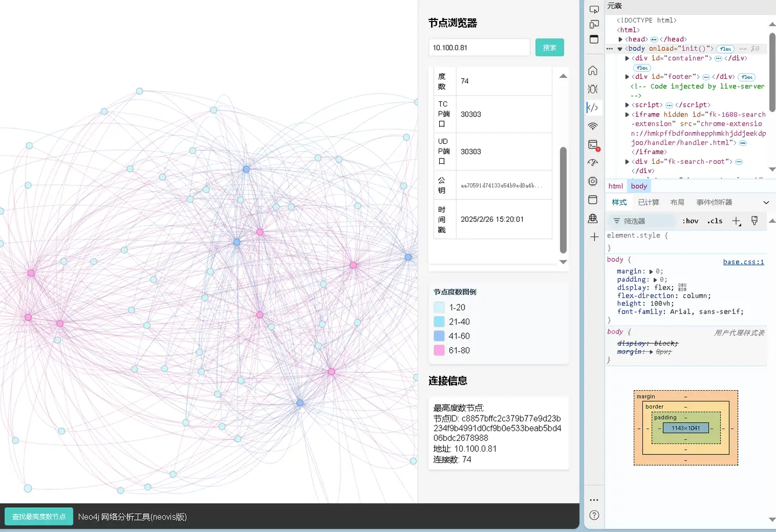The height and width of the screenshot is (532, 776).
Task: Click the new style rule plus icon
Action: (x=736, y=221)
